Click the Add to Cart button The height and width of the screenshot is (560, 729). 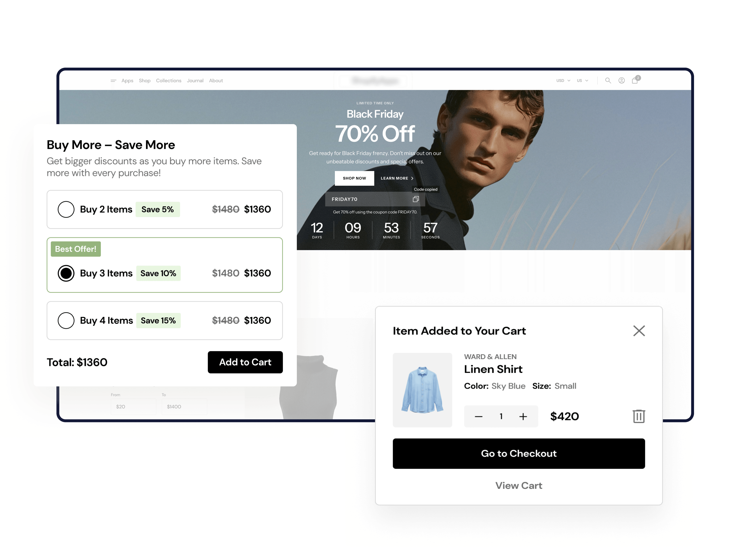[x=245, y=361]
